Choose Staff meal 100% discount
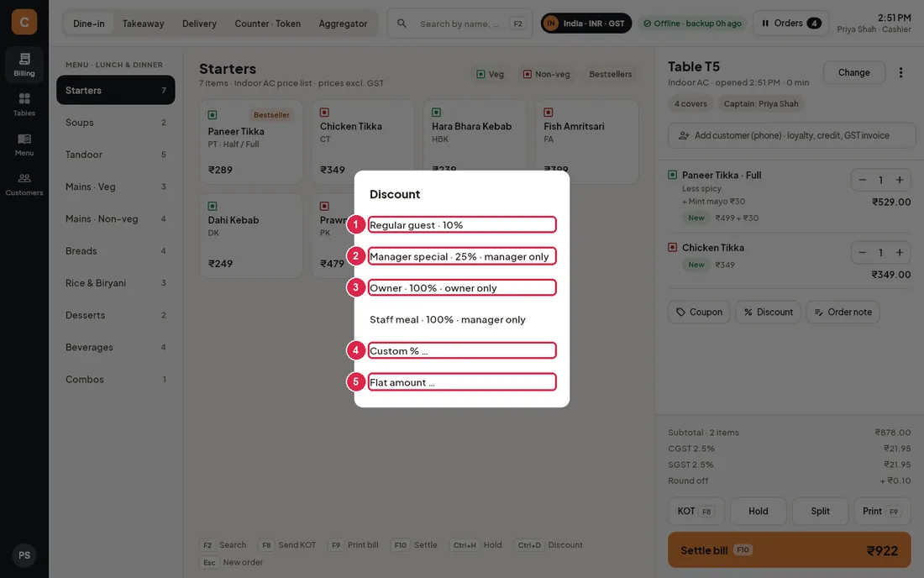 point(462,319)
